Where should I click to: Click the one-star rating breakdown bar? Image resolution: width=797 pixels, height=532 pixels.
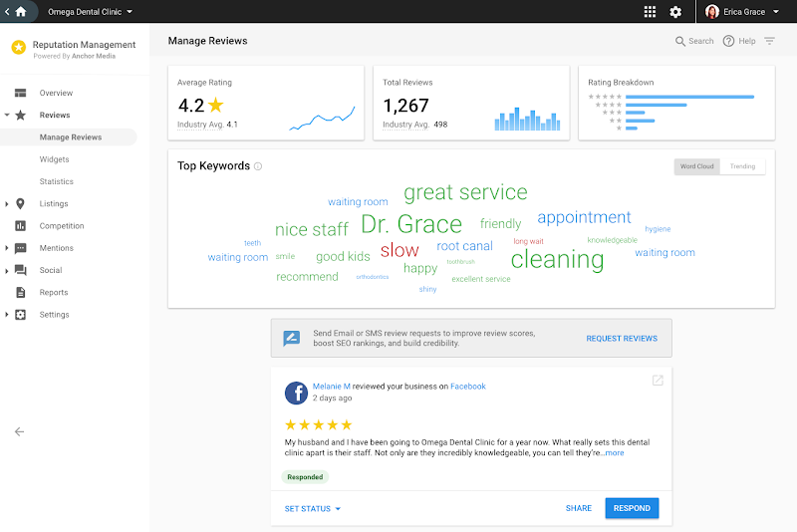click(632, 129)
